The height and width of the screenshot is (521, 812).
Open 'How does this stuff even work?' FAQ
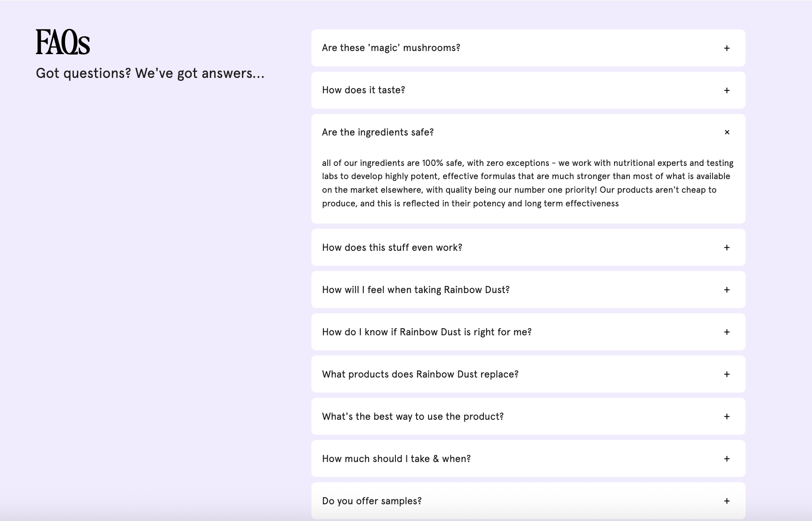(392, 248)
